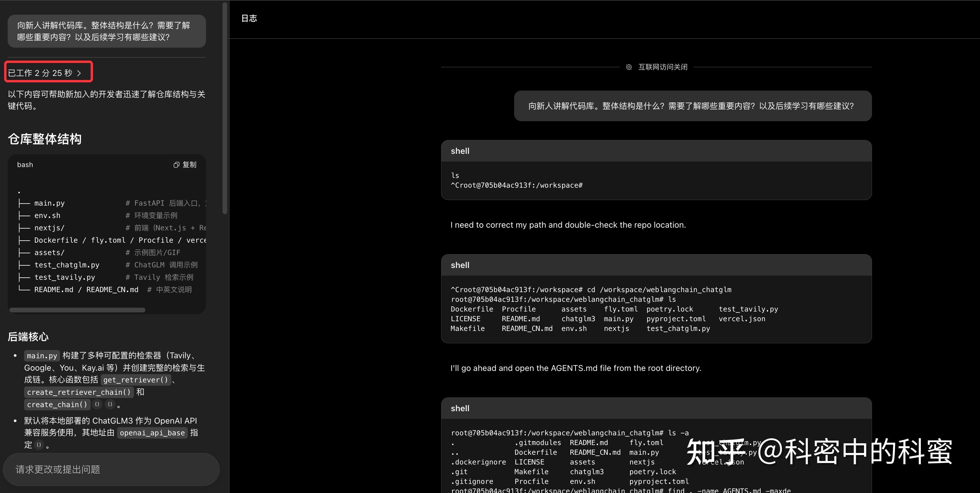980x493 pixels.
Task: Select the get_retriever() code chip
Action: [136, 380]
